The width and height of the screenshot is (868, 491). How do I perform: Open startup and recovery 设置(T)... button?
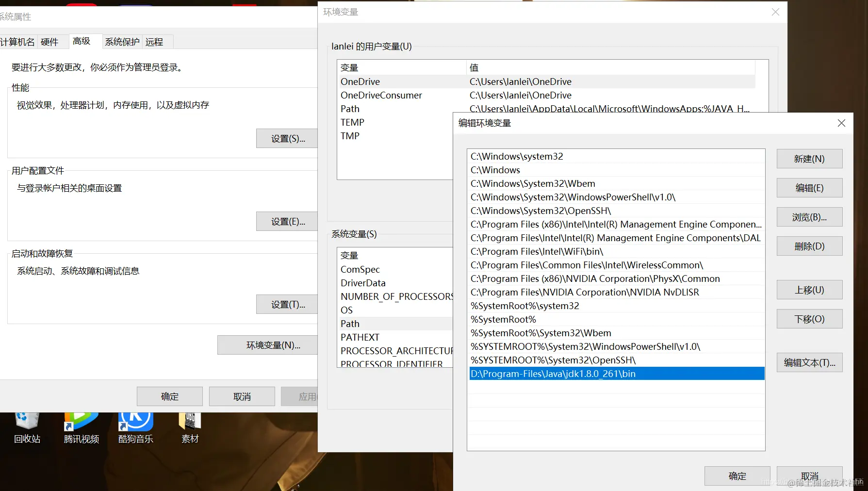[287, 305]
